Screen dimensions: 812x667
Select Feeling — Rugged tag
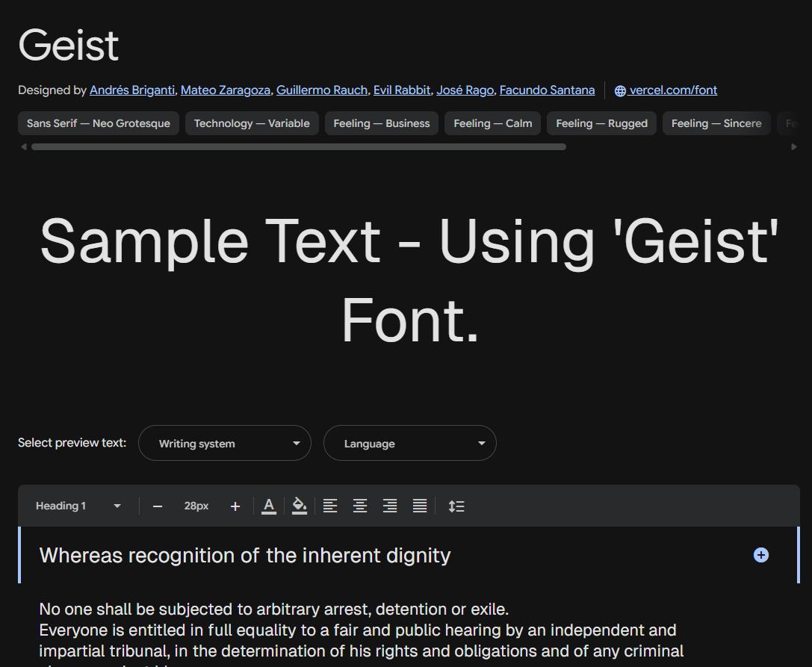pyautogui.click(x=602, y=123)
